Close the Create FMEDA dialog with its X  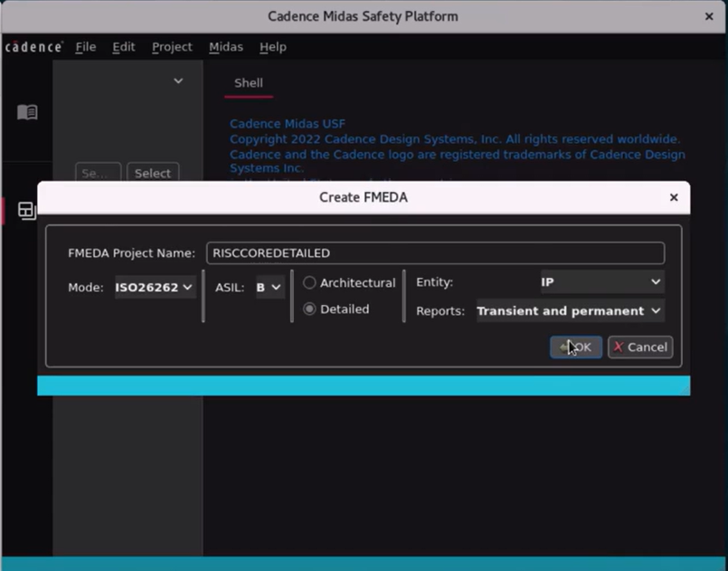click(x=673, y=196)
